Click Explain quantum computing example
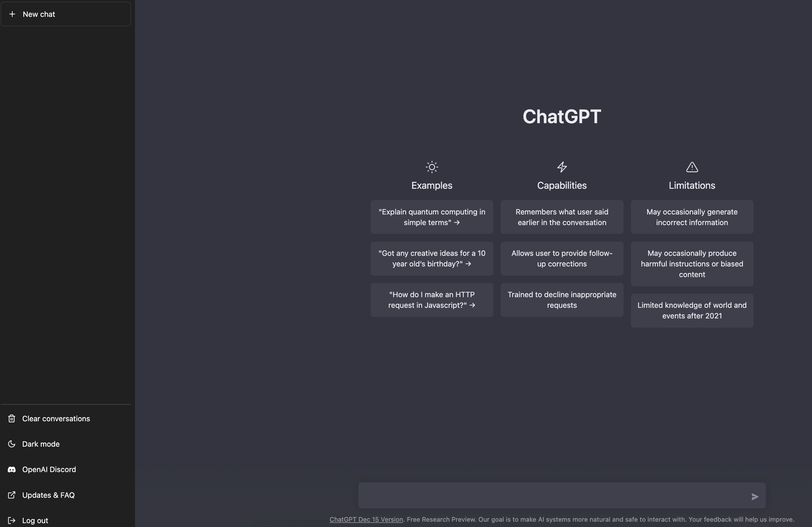The width and height of the screenshot is (812, 527). coord(432,216)
